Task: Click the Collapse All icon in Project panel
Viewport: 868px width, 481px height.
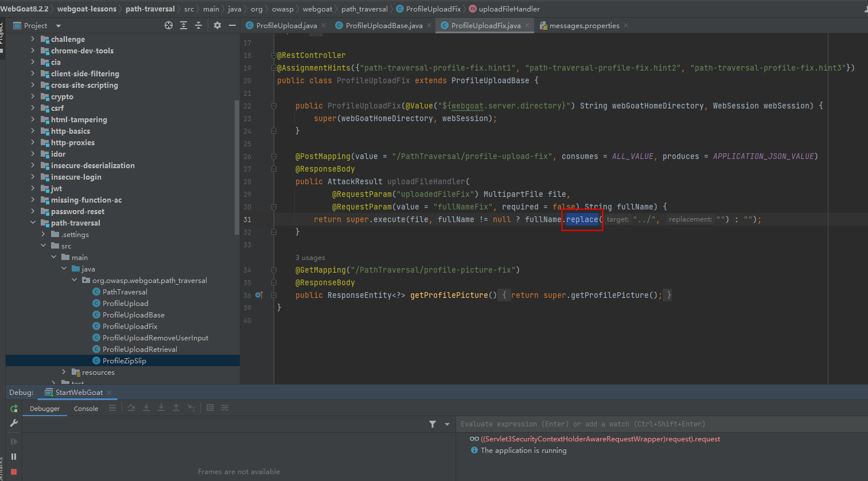Action: pyautogui.click(x=198, y=25)
